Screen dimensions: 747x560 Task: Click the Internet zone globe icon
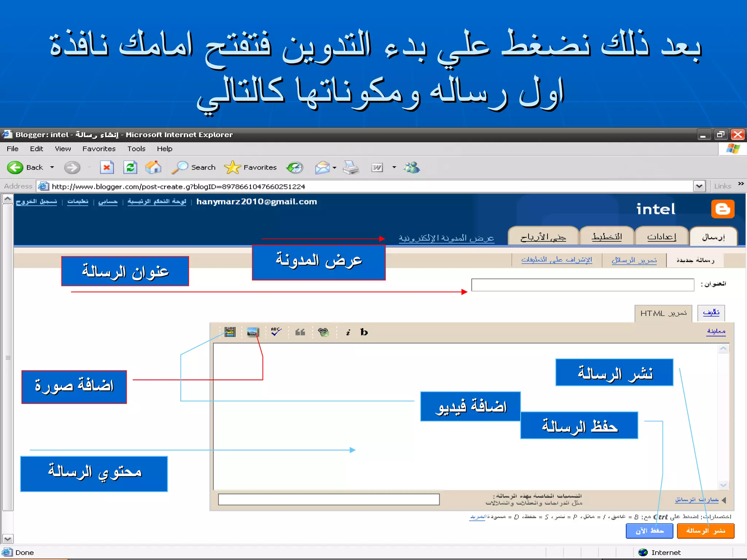[x=643, y=552]
